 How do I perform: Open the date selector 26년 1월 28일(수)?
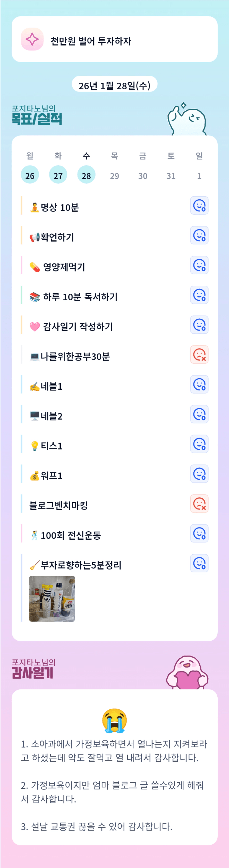(114, 86)
